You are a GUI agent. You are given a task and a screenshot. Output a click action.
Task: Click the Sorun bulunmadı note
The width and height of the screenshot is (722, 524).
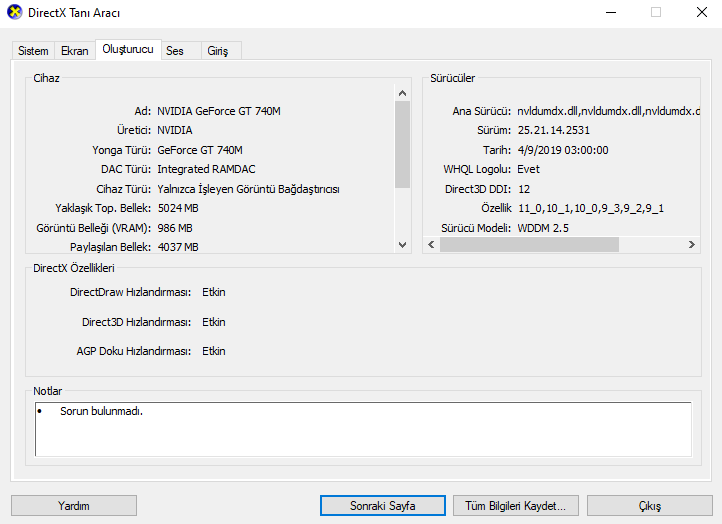101,411
